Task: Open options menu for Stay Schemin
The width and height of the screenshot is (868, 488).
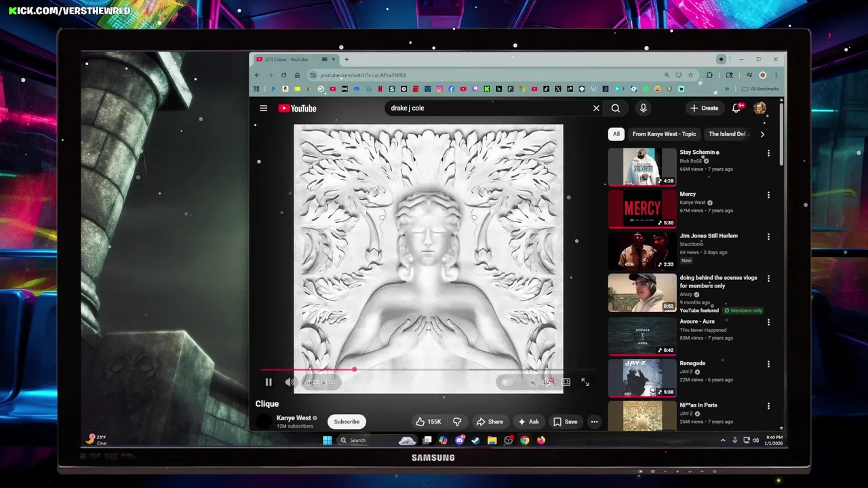Action: click(x=768, y=153)
